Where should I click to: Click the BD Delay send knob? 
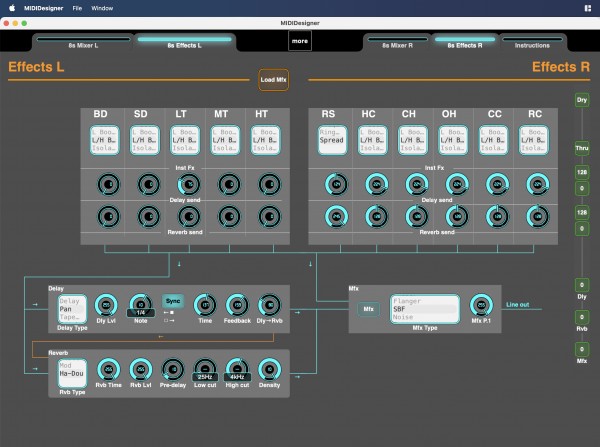tap(108, 184)
